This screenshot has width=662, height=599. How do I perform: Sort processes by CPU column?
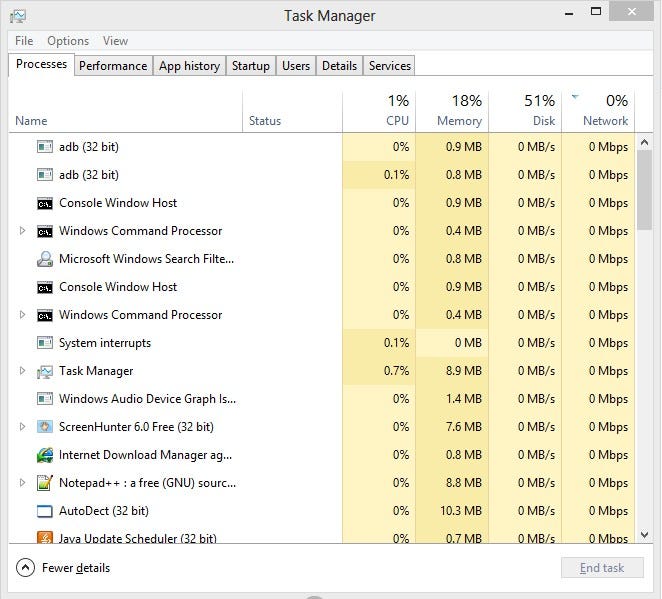point(379,112)
